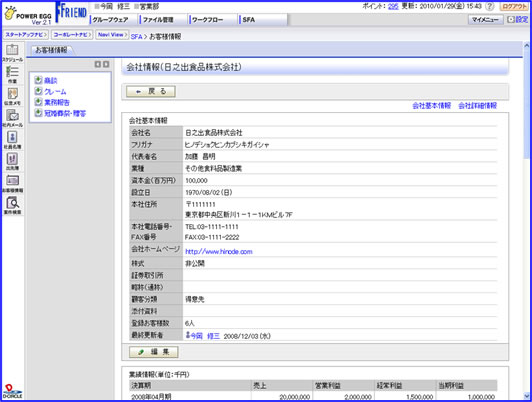532x402 pixels.
Task: Jump to 会社詳細情報 section link
Action: point(477,106)
